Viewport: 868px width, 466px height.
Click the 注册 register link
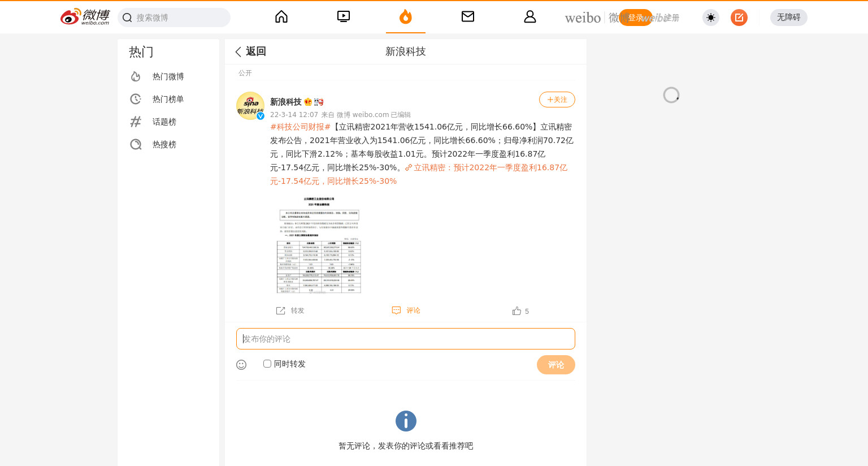(x=671, y=18)
